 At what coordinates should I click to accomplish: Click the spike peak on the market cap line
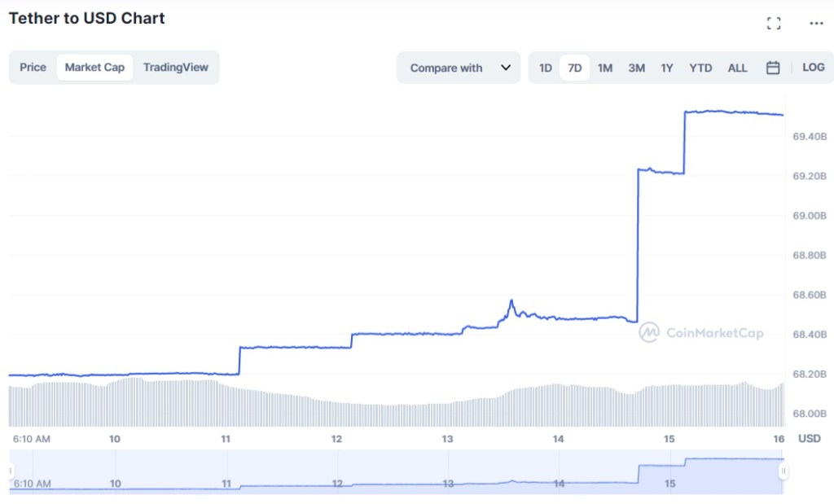pyautogui.click(x=511, y=301)
